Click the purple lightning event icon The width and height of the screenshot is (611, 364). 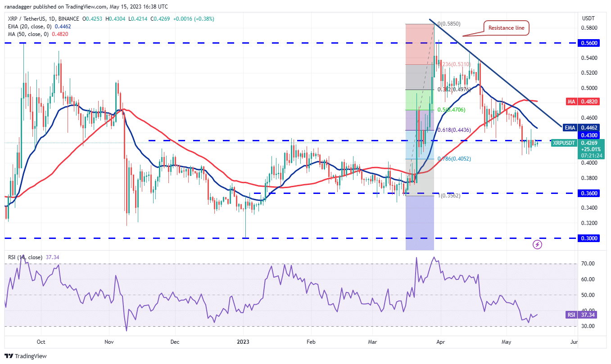pos(537,244)
